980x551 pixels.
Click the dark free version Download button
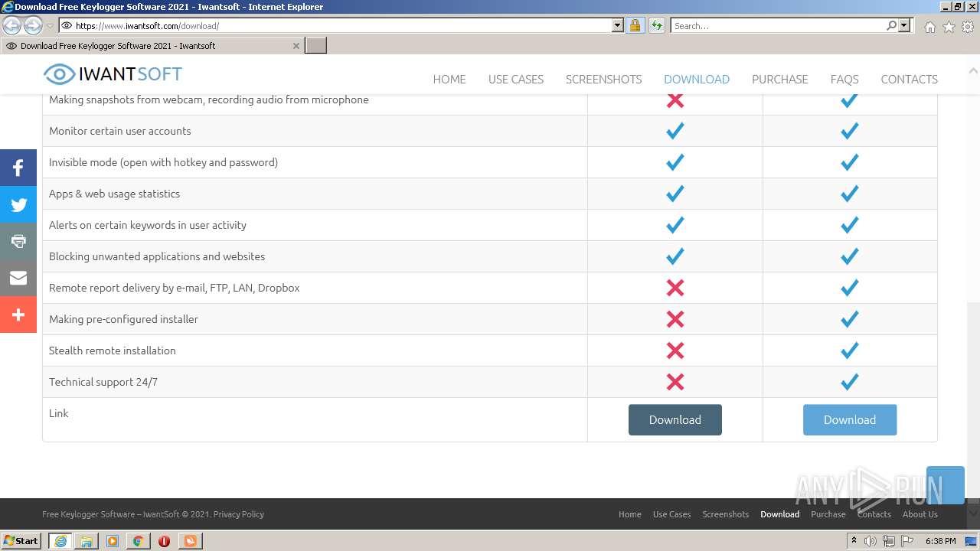click(675, 419)
